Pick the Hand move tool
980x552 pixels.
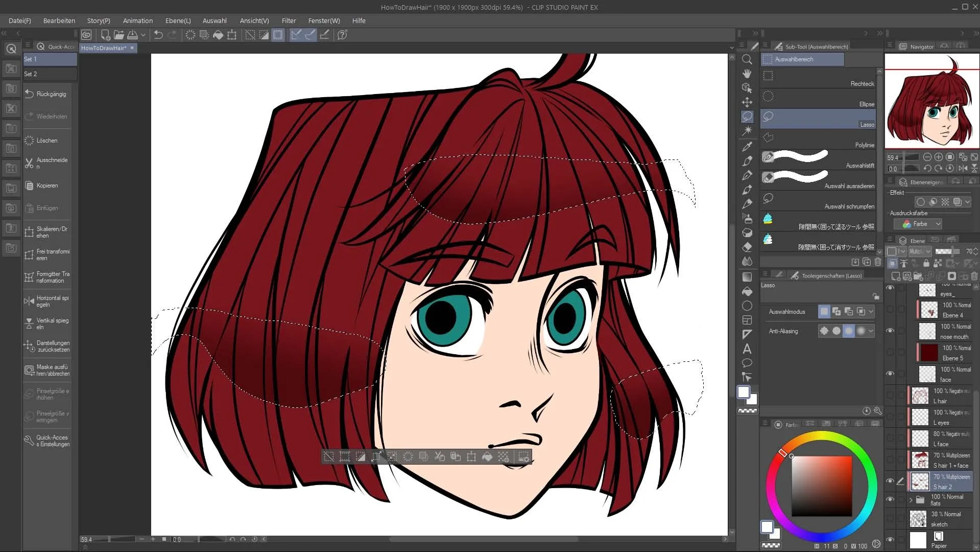(x=747, y=74)
